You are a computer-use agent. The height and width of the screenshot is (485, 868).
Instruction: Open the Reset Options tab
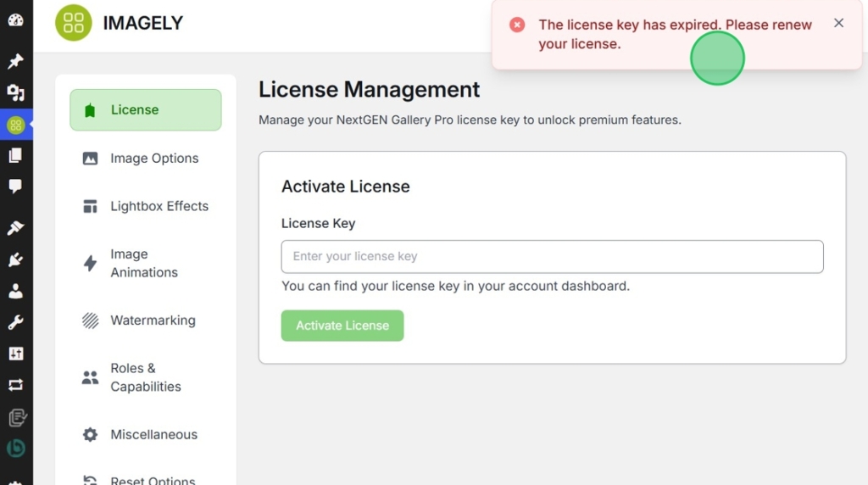click(146, 479)
